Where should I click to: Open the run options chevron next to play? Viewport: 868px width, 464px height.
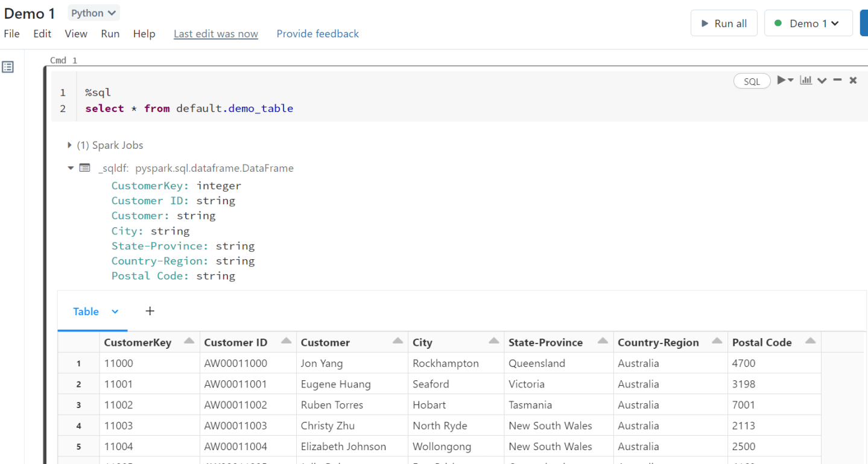pyautogui.click(x=790, y=80)
